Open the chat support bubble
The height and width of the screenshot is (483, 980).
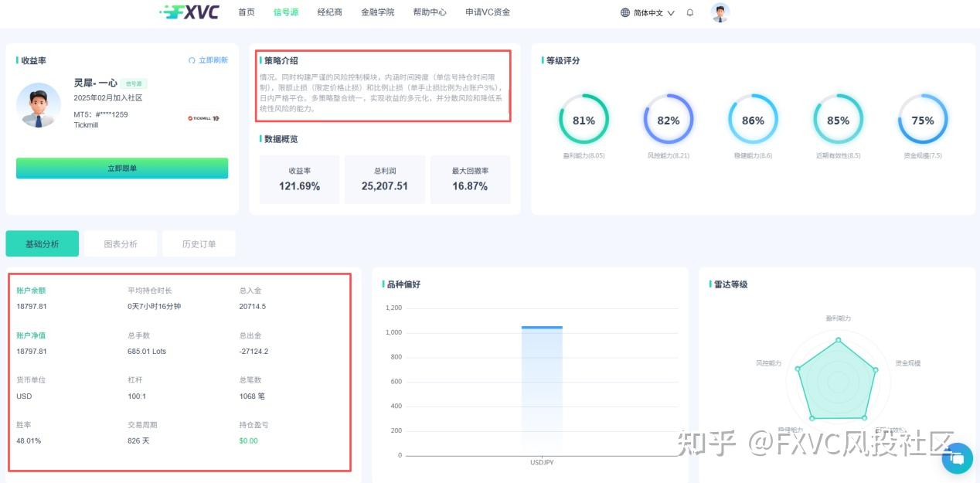pos(958,458)
